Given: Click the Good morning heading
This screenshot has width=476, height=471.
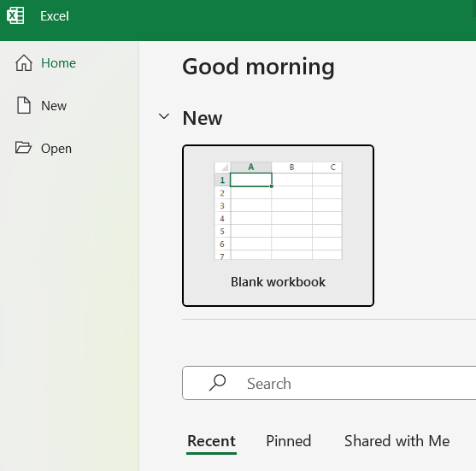Looking at the screenshot, I should pos(258,67).
